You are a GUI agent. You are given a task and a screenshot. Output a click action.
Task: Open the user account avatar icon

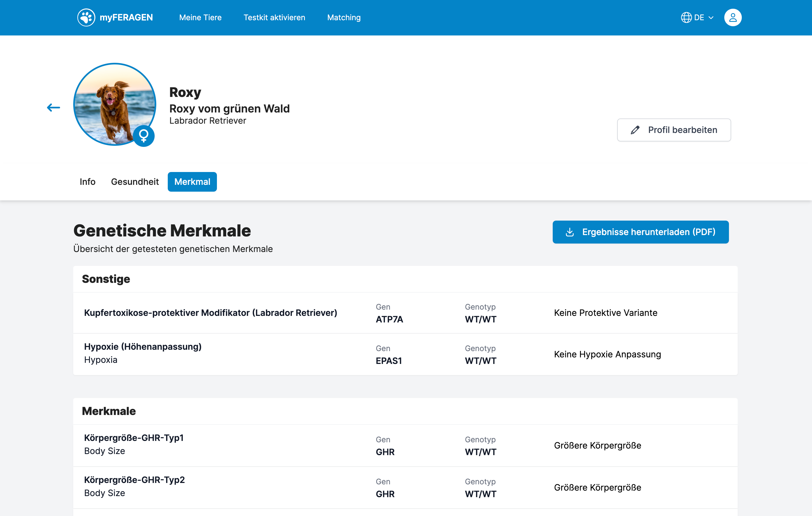pos(732,17)
